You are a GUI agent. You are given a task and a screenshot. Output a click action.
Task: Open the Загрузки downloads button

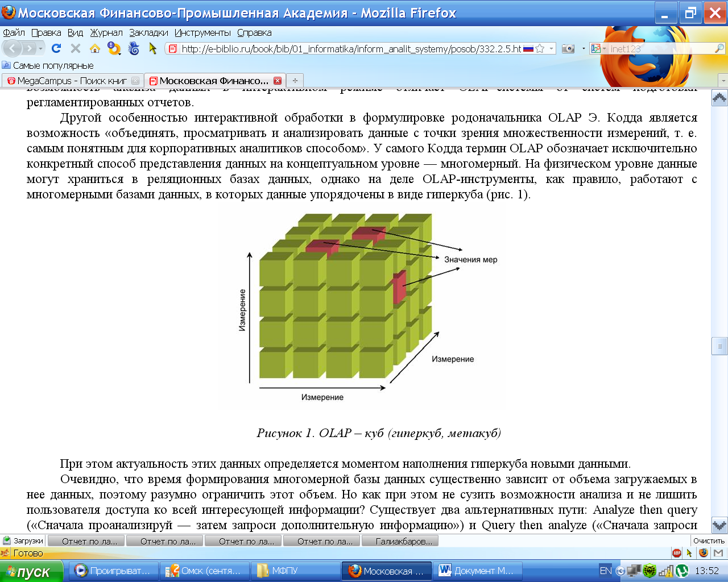coord(23,541)
